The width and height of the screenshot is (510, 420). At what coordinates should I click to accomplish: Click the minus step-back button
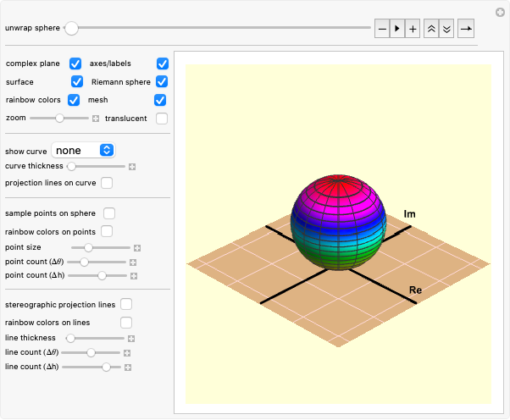(x=382, y=29)
